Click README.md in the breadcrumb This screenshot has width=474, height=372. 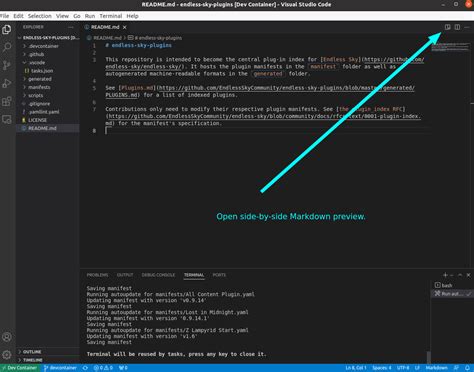click(x=107, y=38)
